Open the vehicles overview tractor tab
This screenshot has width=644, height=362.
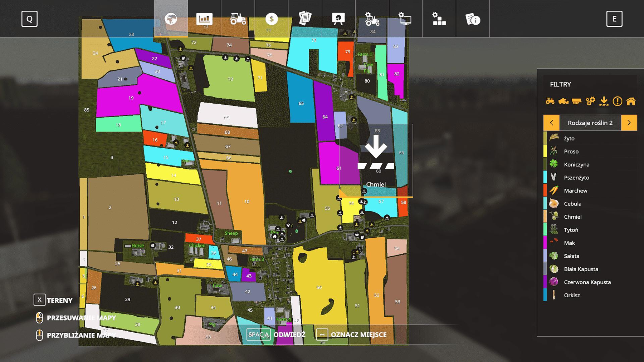[238, 19]
